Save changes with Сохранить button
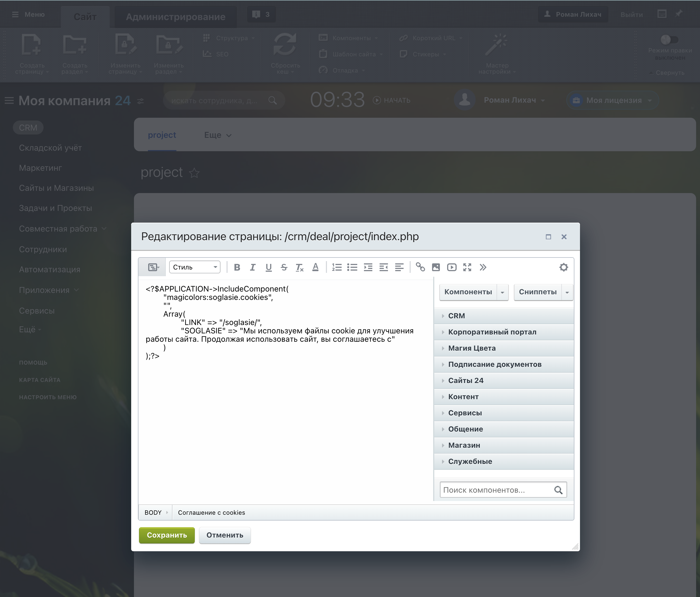This screenshot has height=597, width=700. pyautogui.click(x=167, y=535)
